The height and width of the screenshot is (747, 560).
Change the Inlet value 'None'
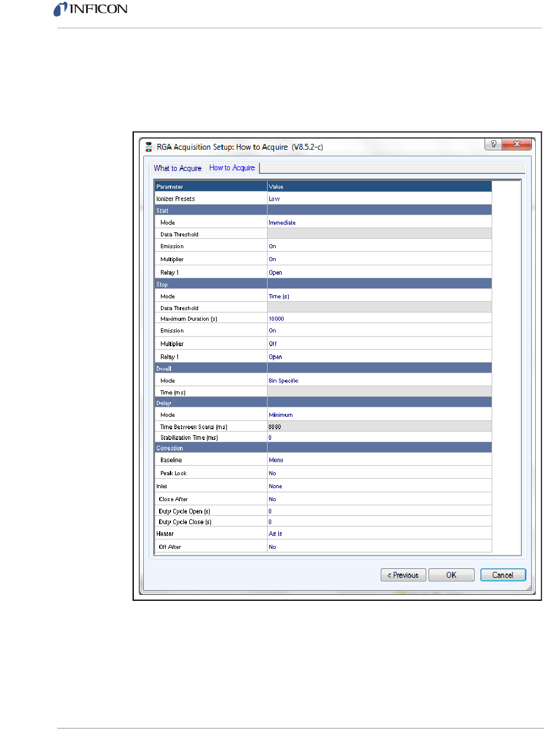click(380, 486)
